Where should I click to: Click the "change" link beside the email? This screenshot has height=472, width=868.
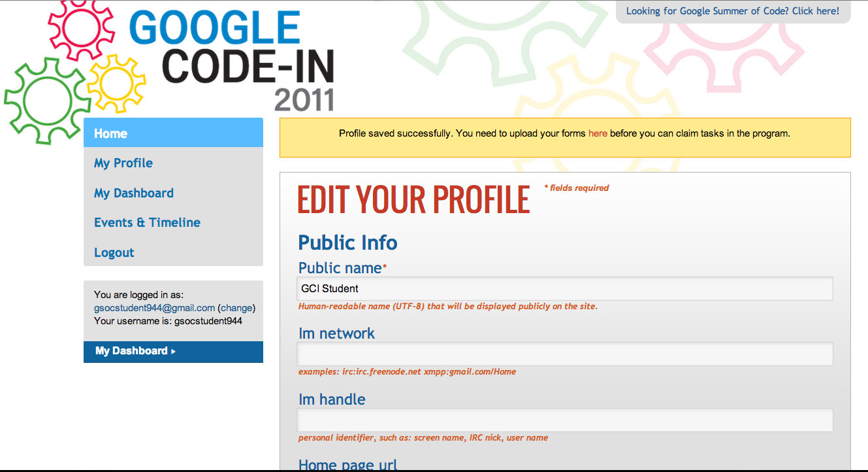click(x=236, y=308)
